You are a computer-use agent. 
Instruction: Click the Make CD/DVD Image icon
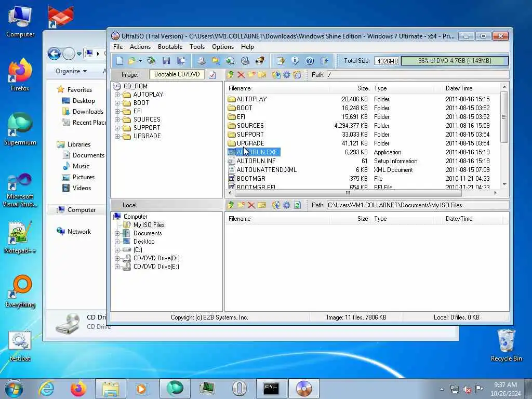click(x=202, y=61)
